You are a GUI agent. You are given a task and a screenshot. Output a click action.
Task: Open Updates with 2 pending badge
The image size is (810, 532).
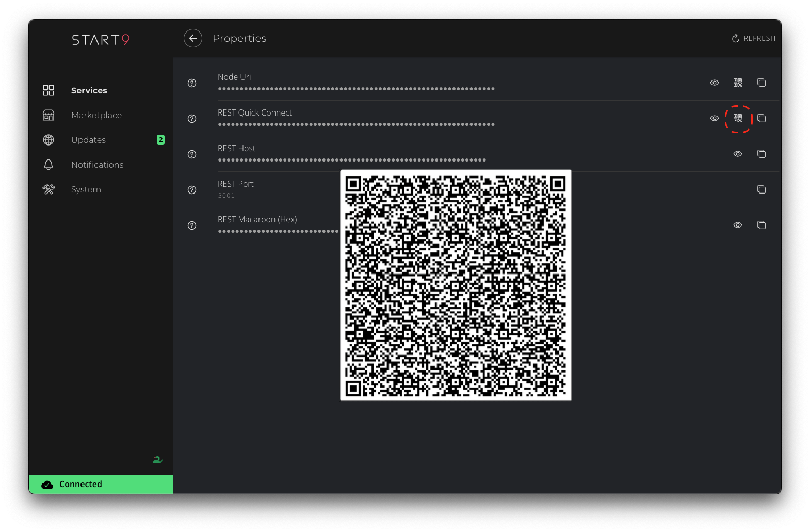pos(89,140)
